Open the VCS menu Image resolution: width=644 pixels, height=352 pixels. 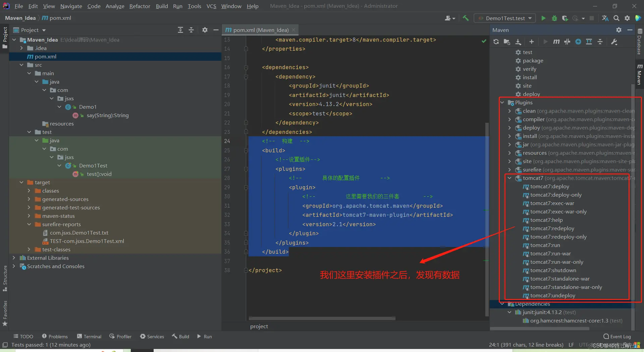click(x=211, y=6)
